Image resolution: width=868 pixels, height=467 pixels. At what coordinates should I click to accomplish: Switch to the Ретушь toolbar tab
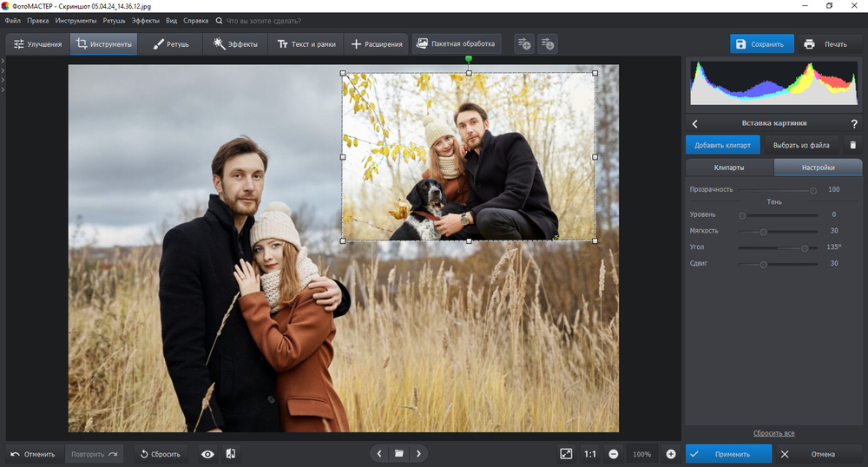click(x=170, y=44)
